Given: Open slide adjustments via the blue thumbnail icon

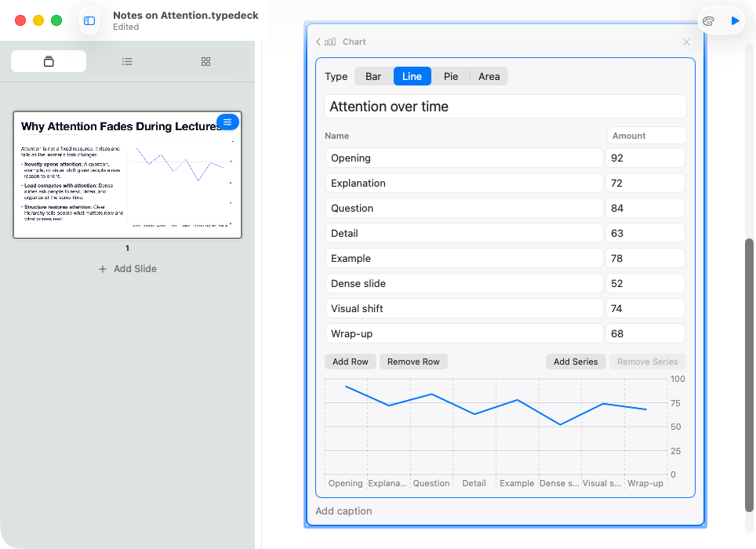Looking at the screenshot, I should click(227, 122).
